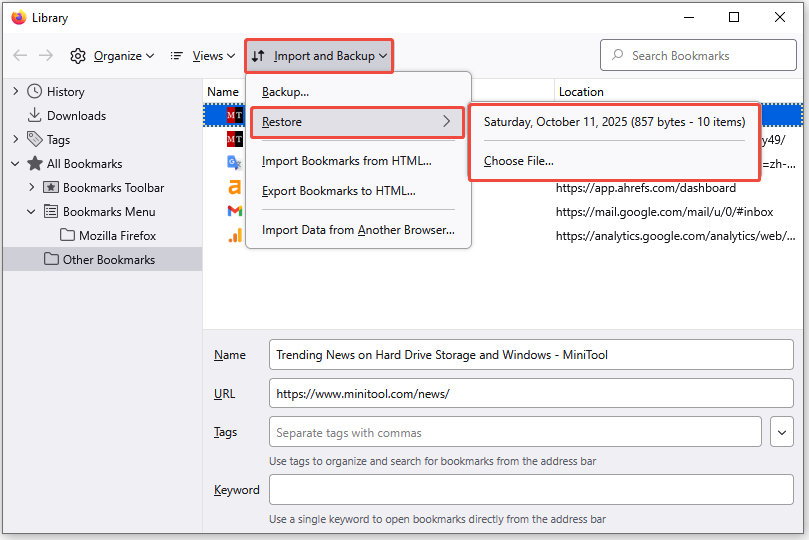Click the Google Analytics bookmark icon
The width and height of the screenshot is (809, 540).
pos(235,236)
